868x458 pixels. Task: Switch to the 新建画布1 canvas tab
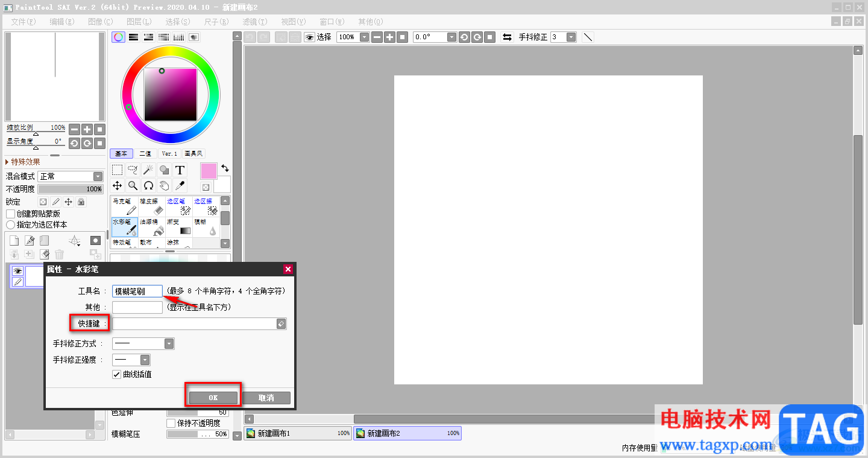click(298, 433)
